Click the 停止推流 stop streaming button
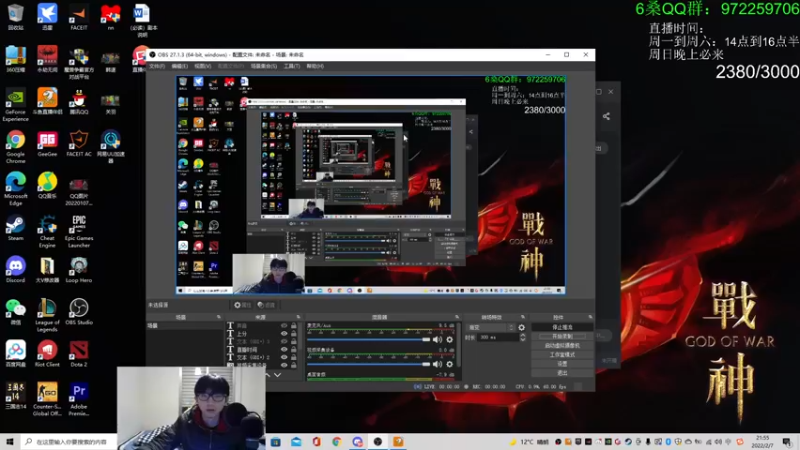This screenshot has height=450, width=800. [x=562, y=327]
